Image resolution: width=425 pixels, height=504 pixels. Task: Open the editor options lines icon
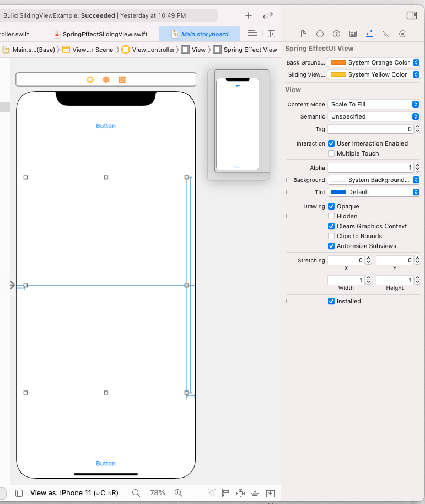coord(252,34)
